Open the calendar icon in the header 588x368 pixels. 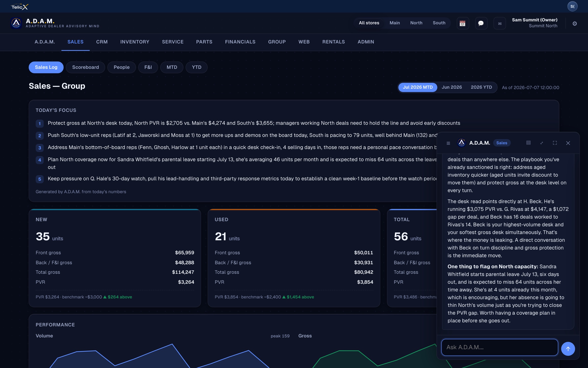point(462,23)
